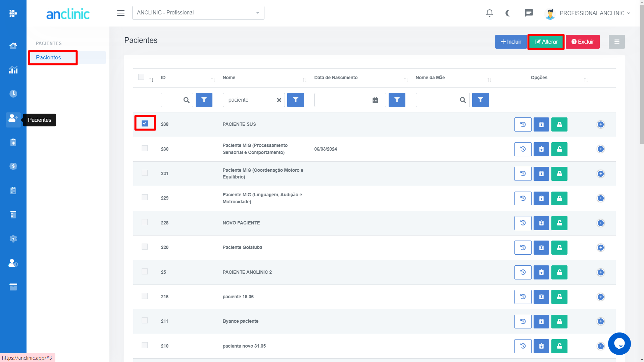Click unlock icon for Paciente Goiatuba

[x=559, y=248]
